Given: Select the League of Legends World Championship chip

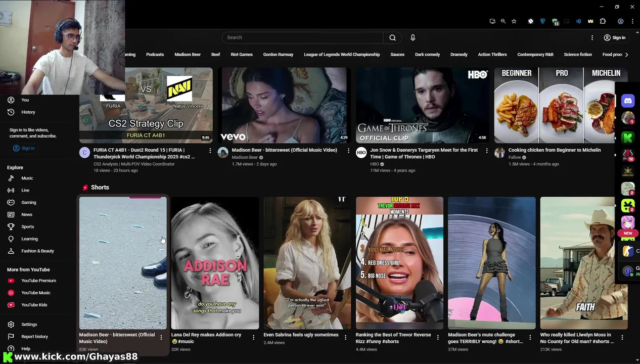Looking at the screenshot, I should point(342,55).
